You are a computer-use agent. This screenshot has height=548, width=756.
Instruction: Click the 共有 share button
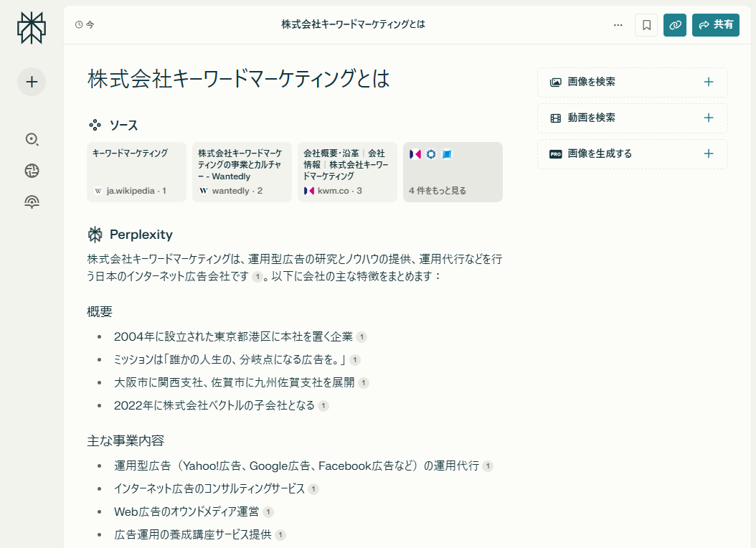point(716,25)
